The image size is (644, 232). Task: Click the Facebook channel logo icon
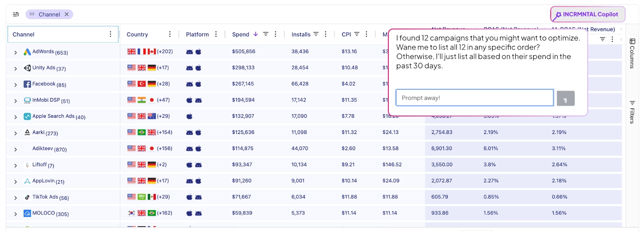pyautogui.click(x=27, y=84)
